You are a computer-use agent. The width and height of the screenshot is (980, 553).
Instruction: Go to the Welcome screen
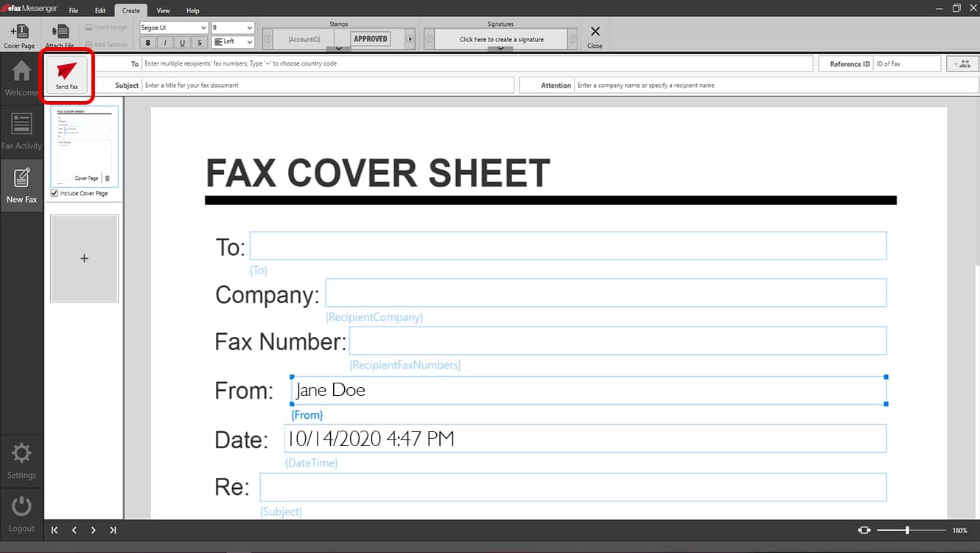(x=21, y=77)
